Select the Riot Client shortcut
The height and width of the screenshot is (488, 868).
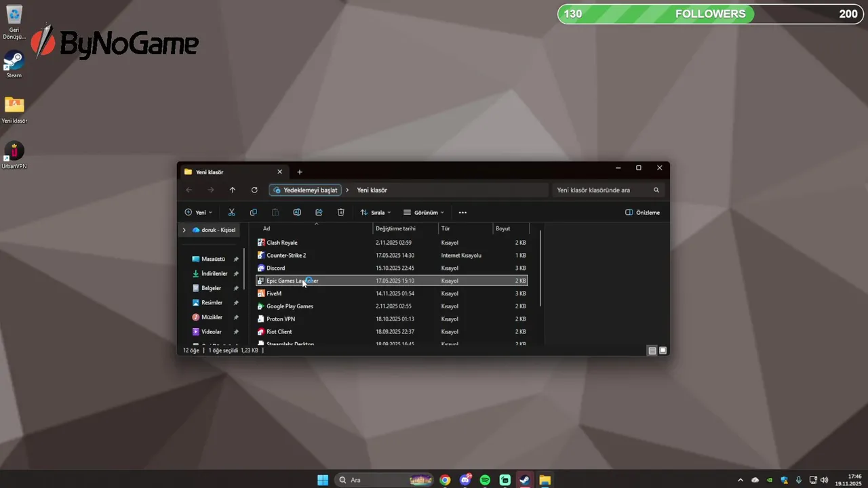click(x=391, y=332)
